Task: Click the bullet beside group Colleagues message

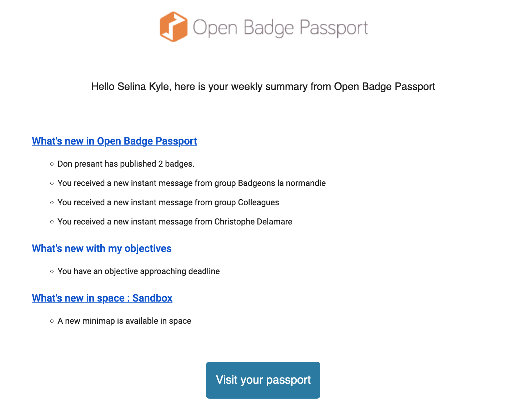Action: tap(52, 202)
